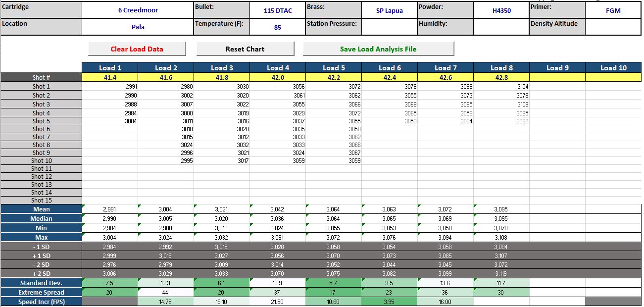Click Load 4 standard deviation value 13.9
Image resolution: width=644 pixels, height=307 pixels.
coord(278,283)
